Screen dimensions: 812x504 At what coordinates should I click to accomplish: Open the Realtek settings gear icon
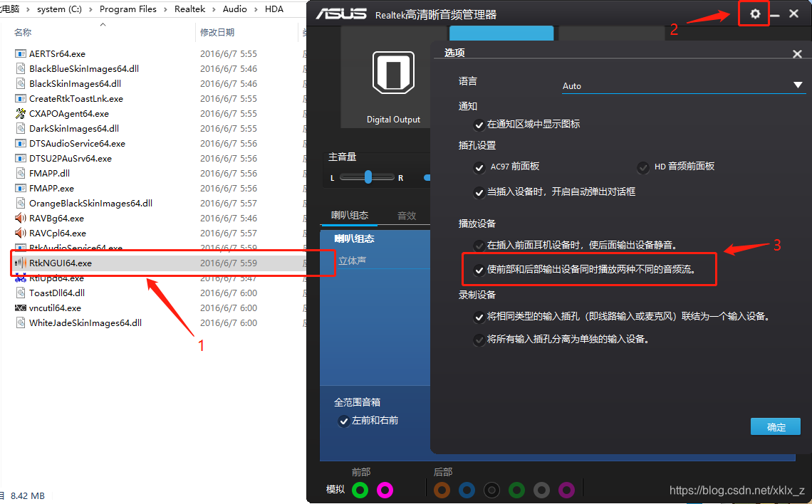[x=754, y=14]
